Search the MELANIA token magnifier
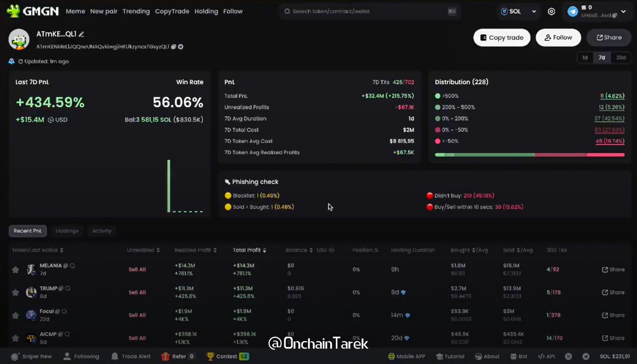The image size is (637, 364). pyautogui.click(x=72, y=265)
